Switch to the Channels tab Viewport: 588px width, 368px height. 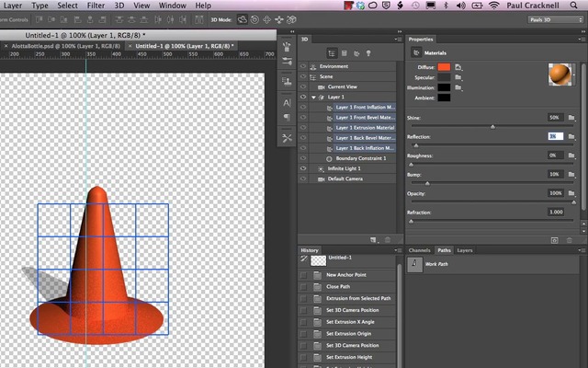point(420,250)
